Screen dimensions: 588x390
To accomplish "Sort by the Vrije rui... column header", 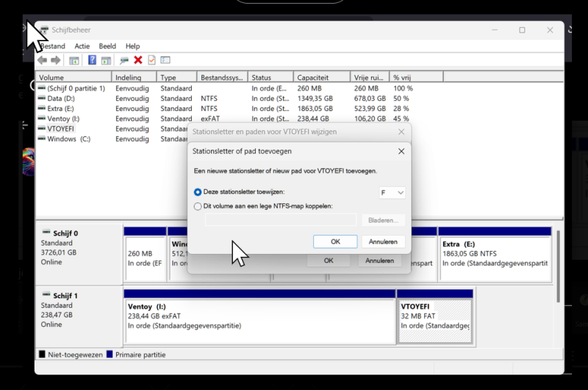I will click(370, 77).
